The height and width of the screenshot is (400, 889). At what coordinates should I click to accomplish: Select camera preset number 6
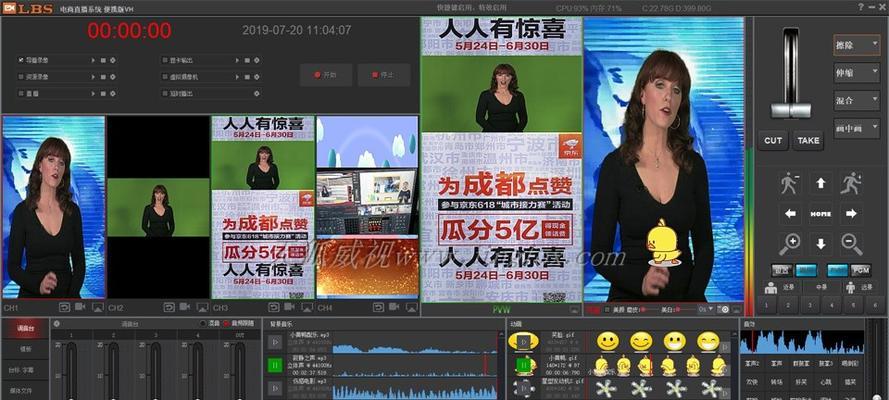(875, 305)
